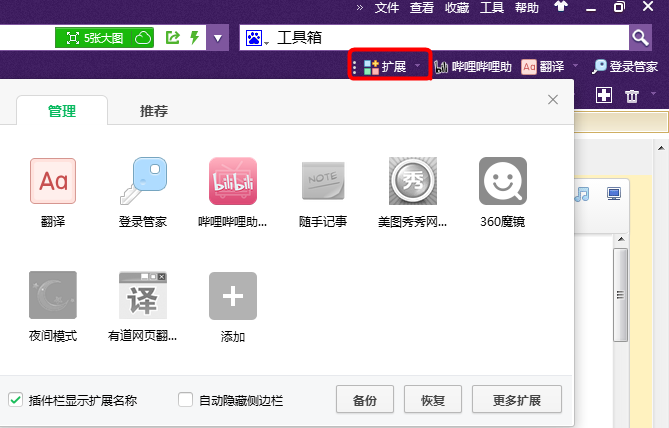The image size is (669, 428).
Task: Select the 美图秀秀网页版 extension icon
Action: point(413,181)
